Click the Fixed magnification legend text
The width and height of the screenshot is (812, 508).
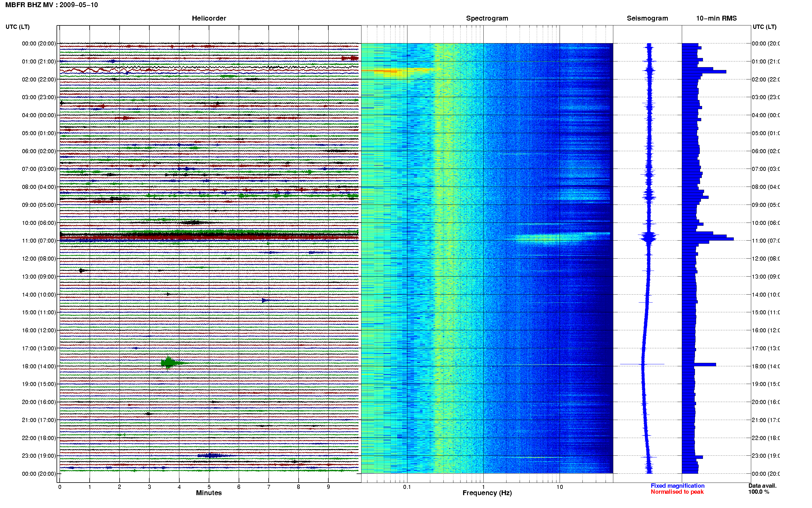tap(678, 485)
